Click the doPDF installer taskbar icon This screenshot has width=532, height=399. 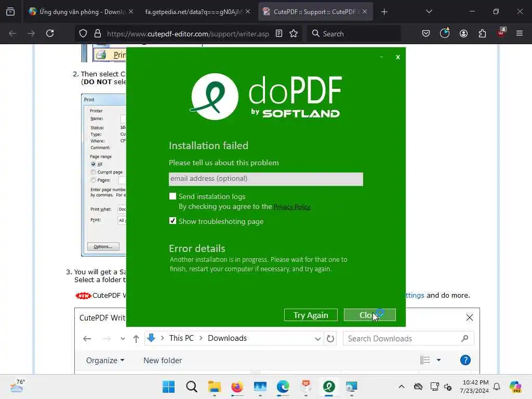(x=329, y=387)
